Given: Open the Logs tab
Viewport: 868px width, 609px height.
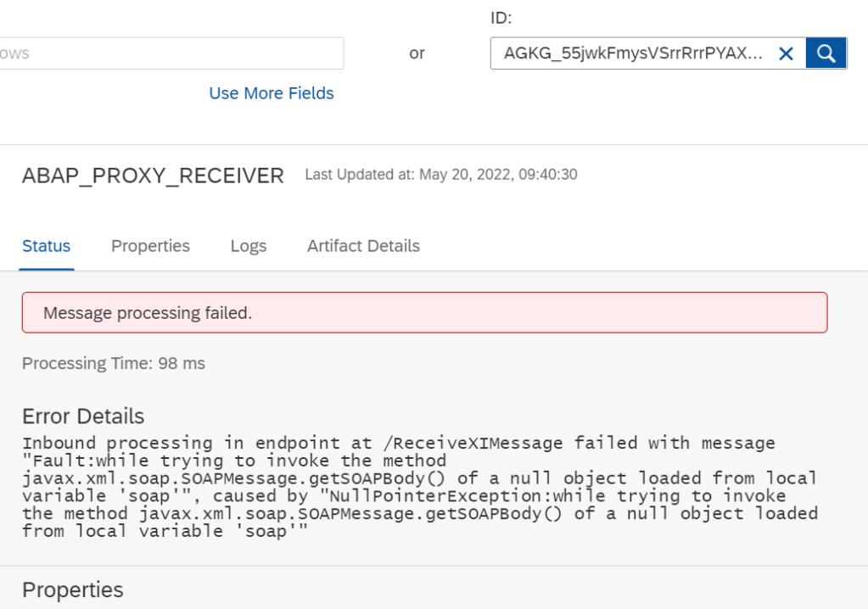Looking at the screenshot, I should click(249, 246).
